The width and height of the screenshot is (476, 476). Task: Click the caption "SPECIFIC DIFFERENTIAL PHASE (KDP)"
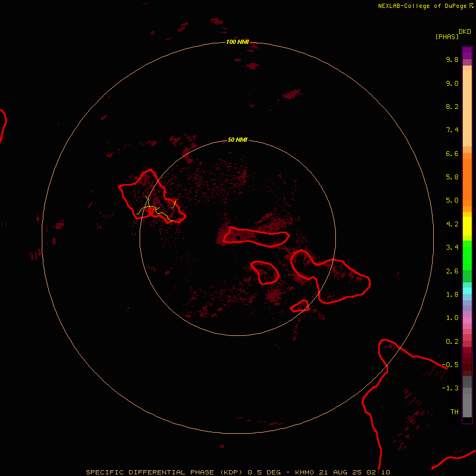(x=164, y=472)
